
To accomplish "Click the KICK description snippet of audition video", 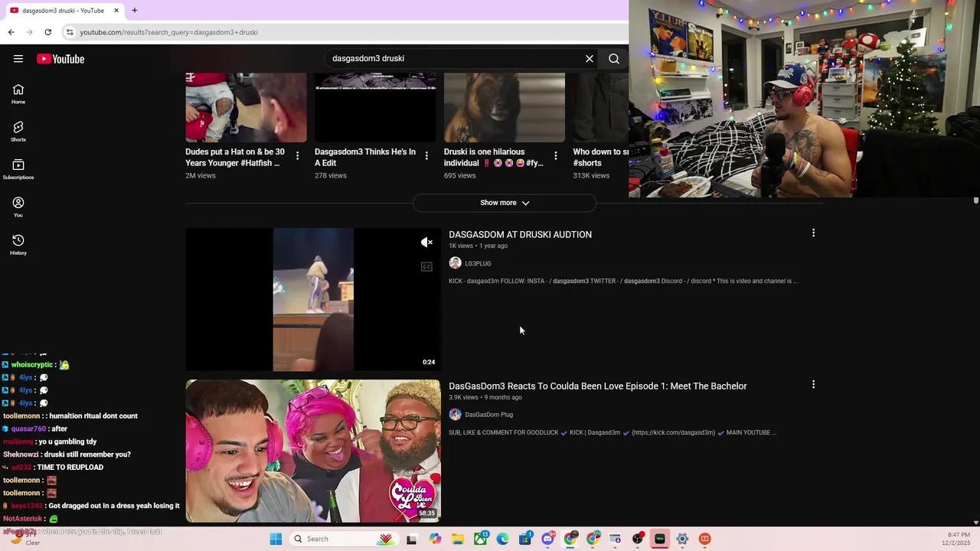I will pyautogui.click(x=623, y=281).
